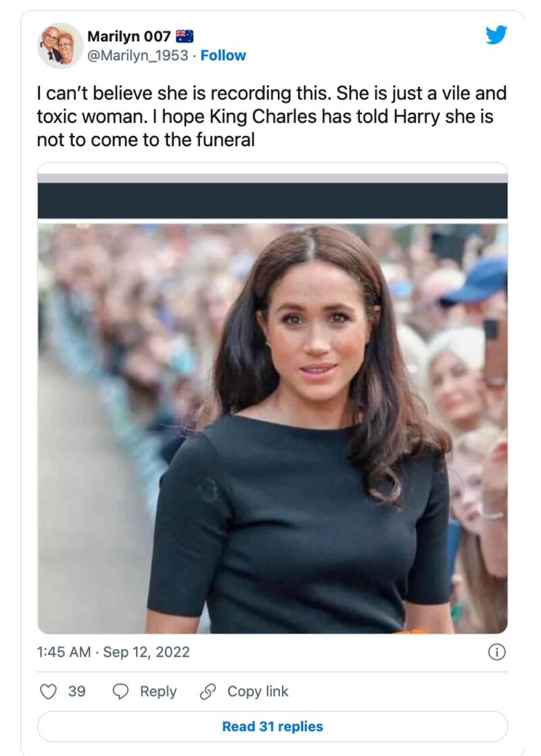Click the reply speech bubble icon
541x756 pixels.
coord(120,691)
